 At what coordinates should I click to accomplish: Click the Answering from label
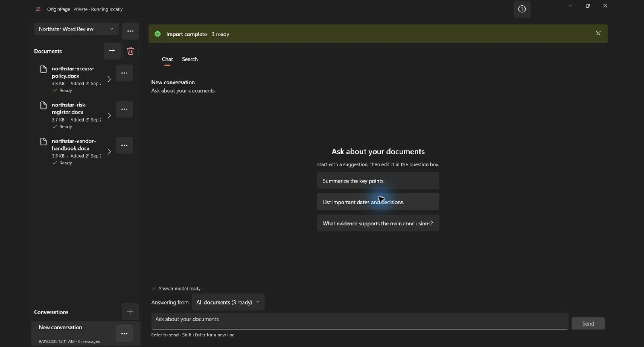[170, 302]
